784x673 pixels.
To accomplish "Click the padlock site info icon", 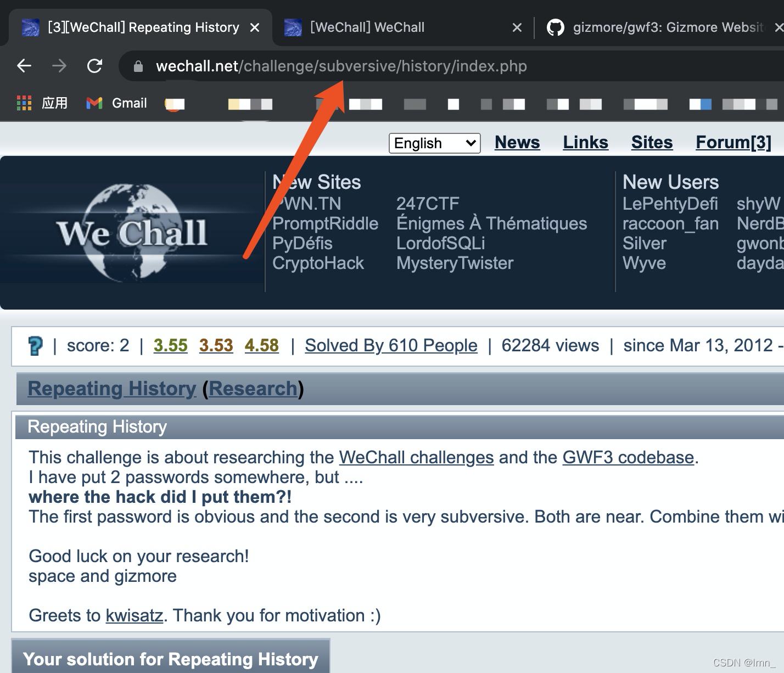I will [138, 66].
